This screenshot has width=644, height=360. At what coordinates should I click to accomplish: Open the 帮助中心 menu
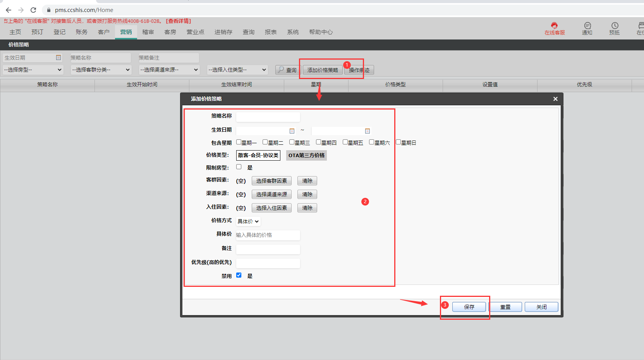point(321,32)
